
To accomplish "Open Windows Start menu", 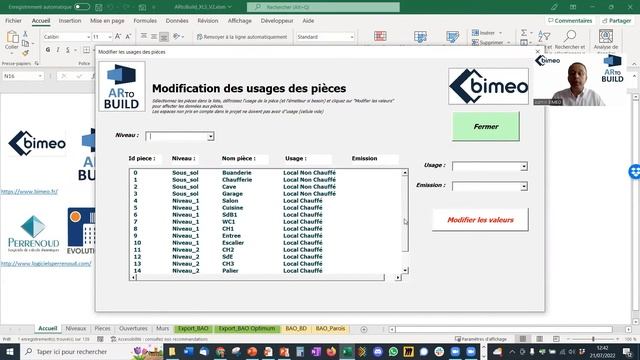I will [9, 351].
